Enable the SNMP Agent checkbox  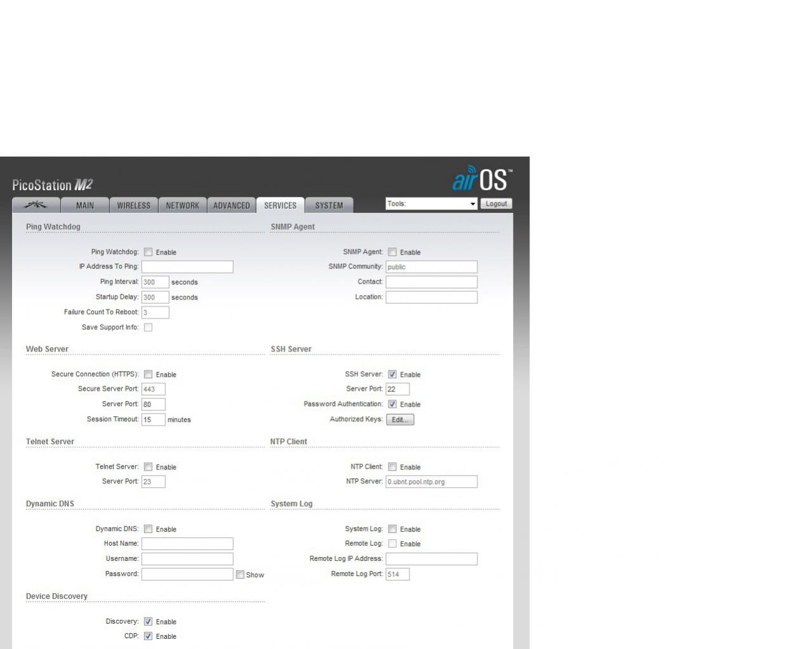pos(392,252)
